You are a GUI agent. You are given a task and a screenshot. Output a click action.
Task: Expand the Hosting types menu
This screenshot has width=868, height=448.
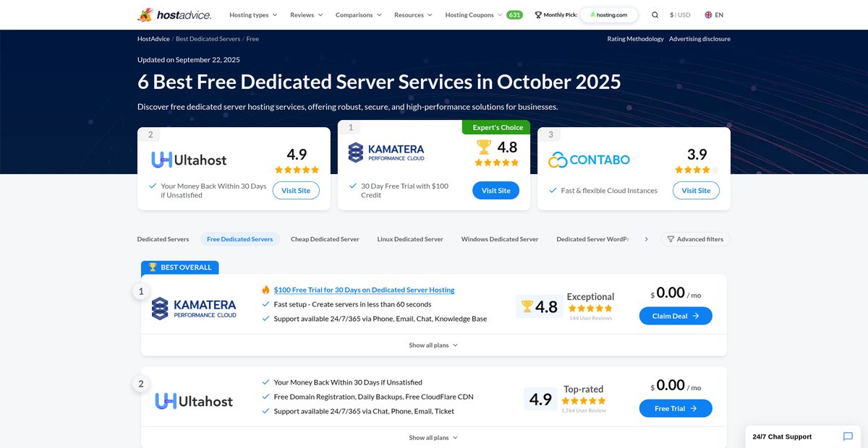pos(253,14)
